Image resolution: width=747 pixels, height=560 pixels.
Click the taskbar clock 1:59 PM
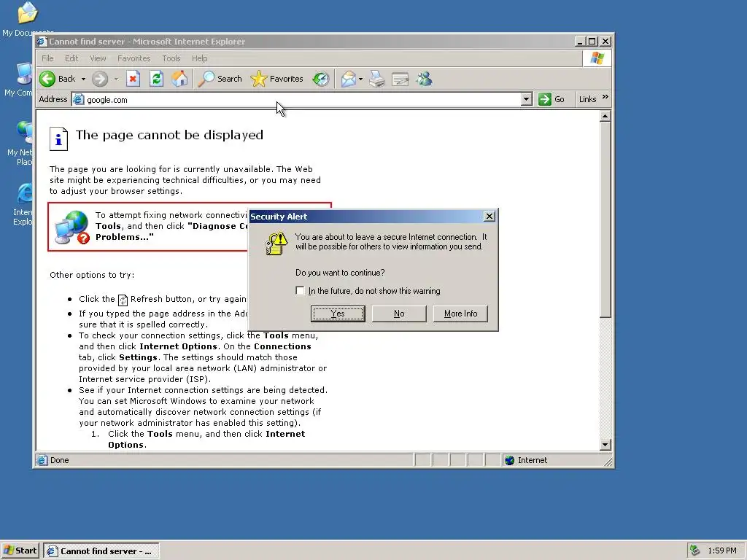[x=722, y=551]
